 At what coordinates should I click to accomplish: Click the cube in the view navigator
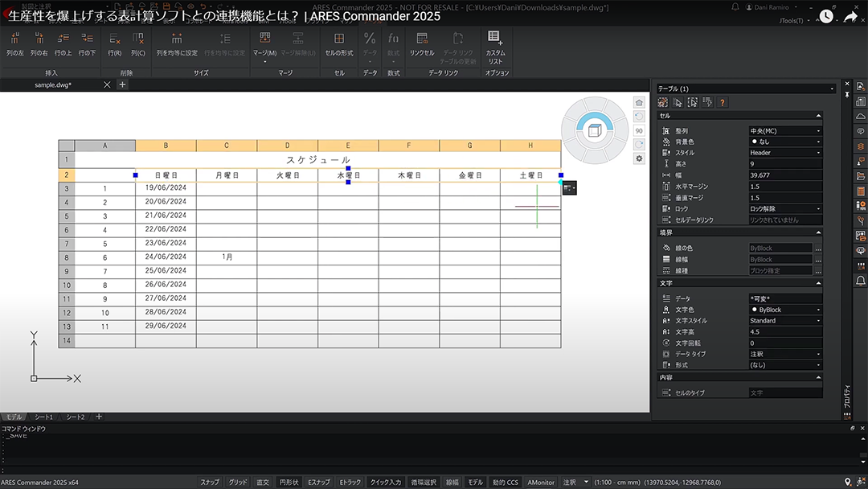(x=595, y=131)
